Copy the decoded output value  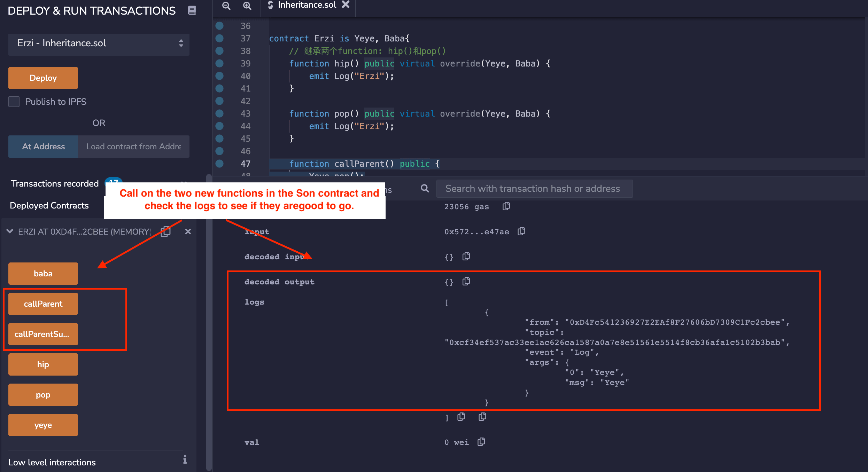(466, 282)
